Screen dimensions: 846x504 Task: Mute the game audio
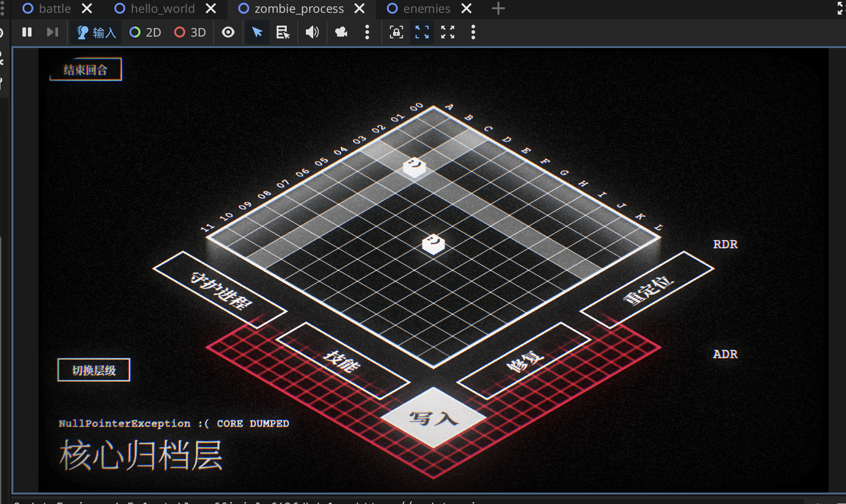(312, 32)
